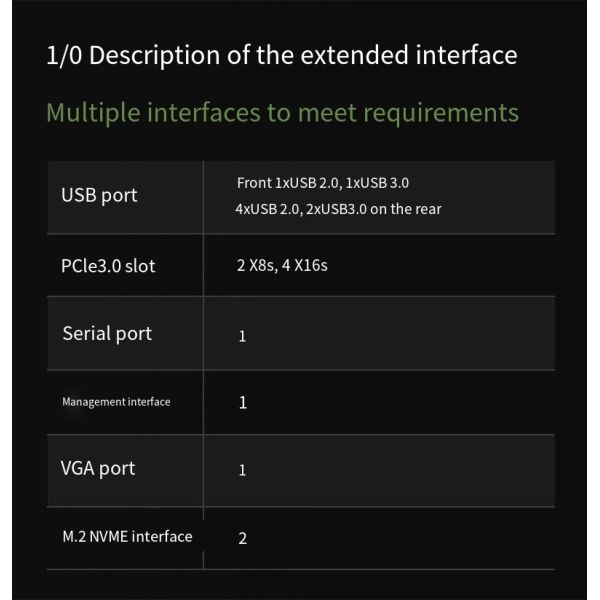Image resolution: width=600 pixels, height=600 pixels.
Task: Click the 'Front 1xUSB 2.0, 1xUSB 3.0' line
Action: click(x=323, y=183)
